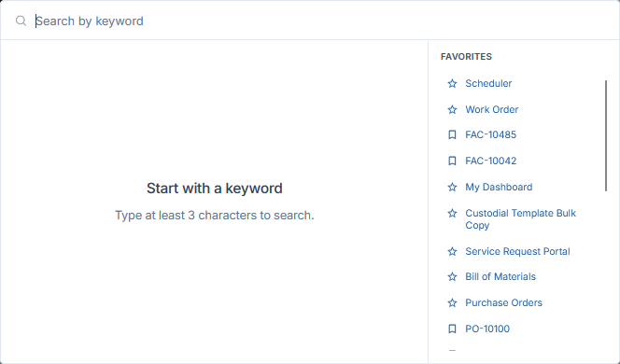Go to My Dashboard favorite
This screenshot has width=620, height=364.
coord(499,187)
